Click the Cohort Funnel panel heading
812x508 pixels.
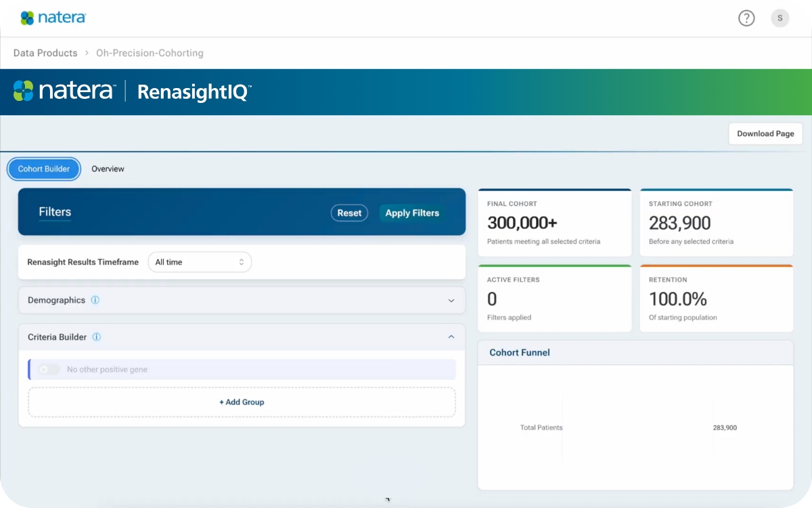(520, 352)
